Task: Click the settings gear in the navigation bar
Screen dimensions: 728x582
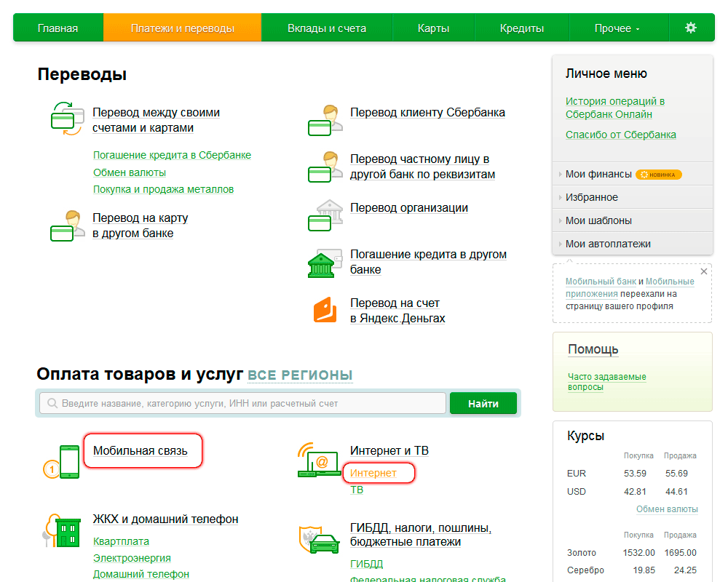Action: pos(690,27)
